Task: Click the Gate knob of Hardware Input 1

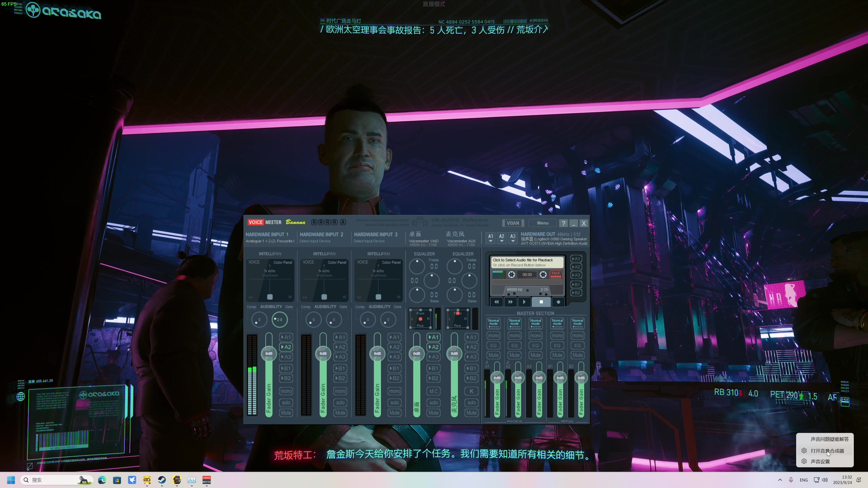Action: pyautogui.click(x=279, y=320)
